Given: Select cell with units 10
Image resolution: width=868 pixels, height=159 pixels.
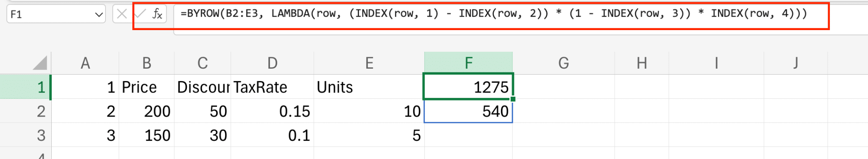Looking at the screenshot, I should click(369, 111).
